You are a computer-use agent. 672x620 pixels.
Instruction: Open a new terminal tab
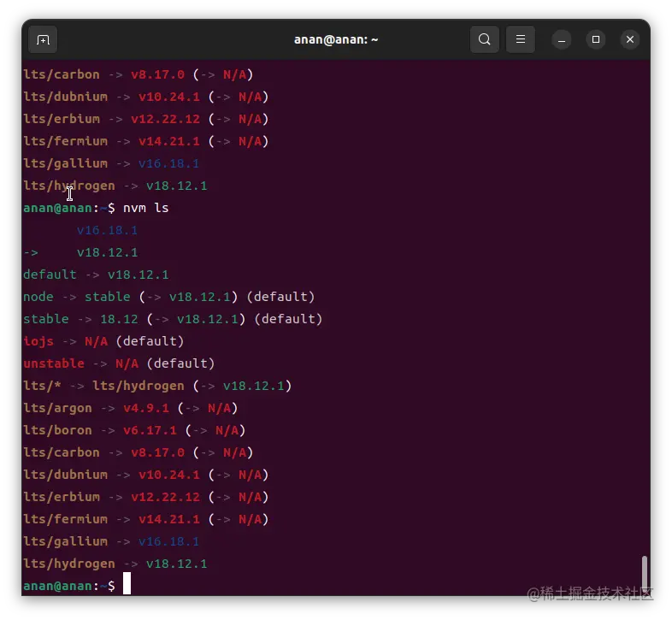43,40
